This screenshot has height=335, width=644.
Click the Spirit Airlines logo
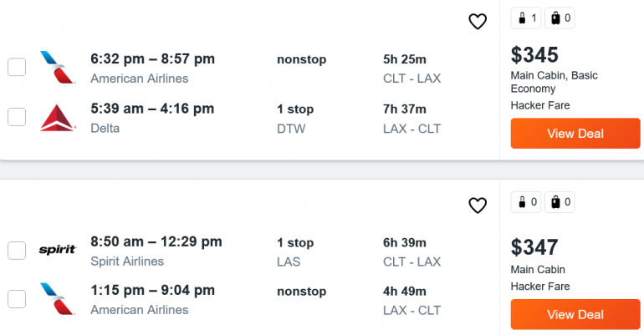pyautogui.click(x=57, y=250)
